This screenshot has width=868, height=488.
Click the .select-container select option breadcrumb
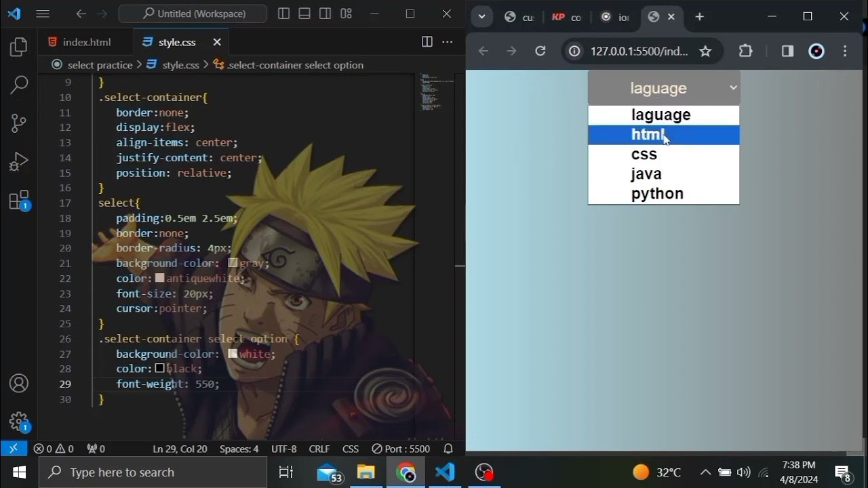(x=295, y=65)
